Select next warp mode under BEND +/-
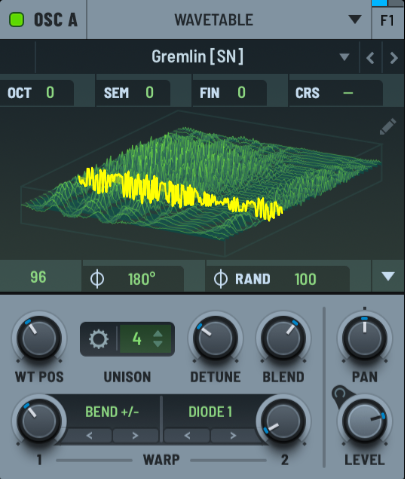 coord(135,435)
